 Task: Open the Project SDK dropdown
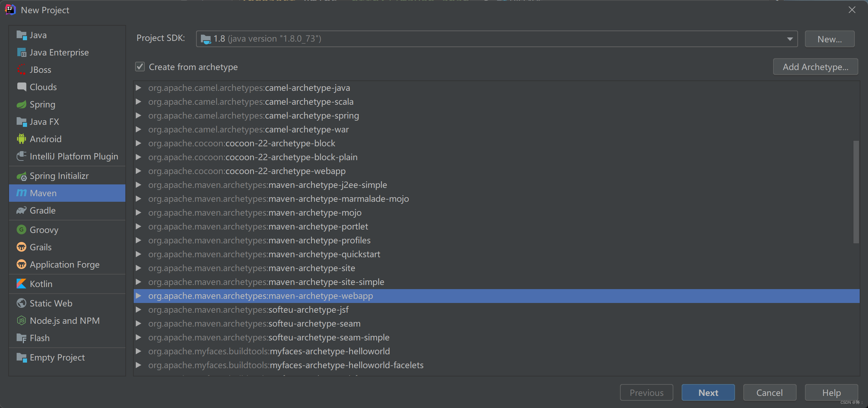click(790, 39)
